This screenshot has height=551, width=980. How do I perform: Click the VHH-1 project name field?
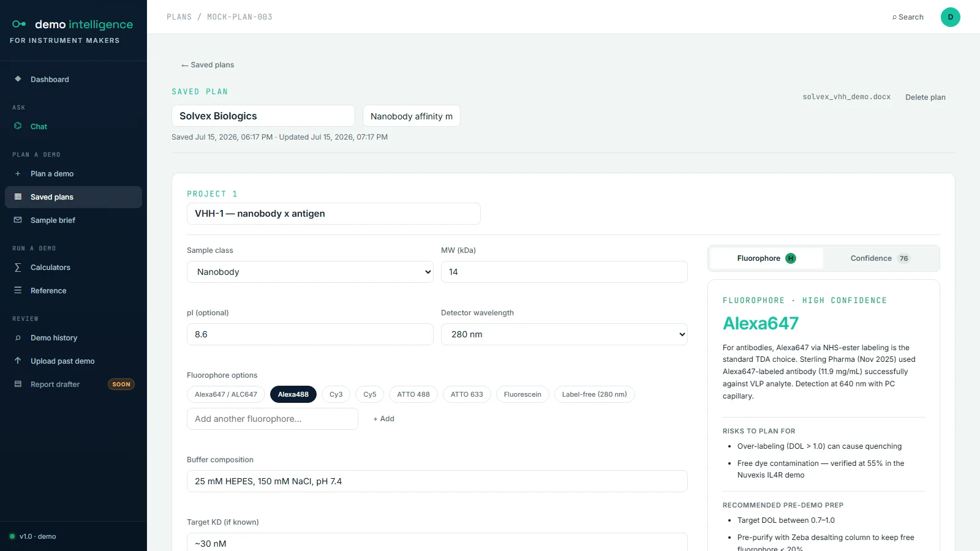(334, 214)
